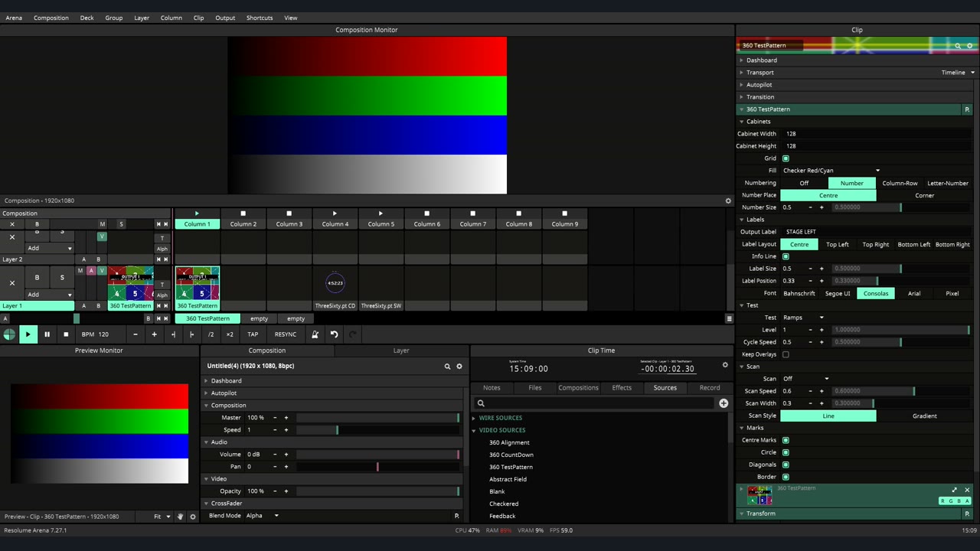Toggle the Info Line checkbox
Image resolution: width=980 pixels, height=551 pixels.
point(786,256)
